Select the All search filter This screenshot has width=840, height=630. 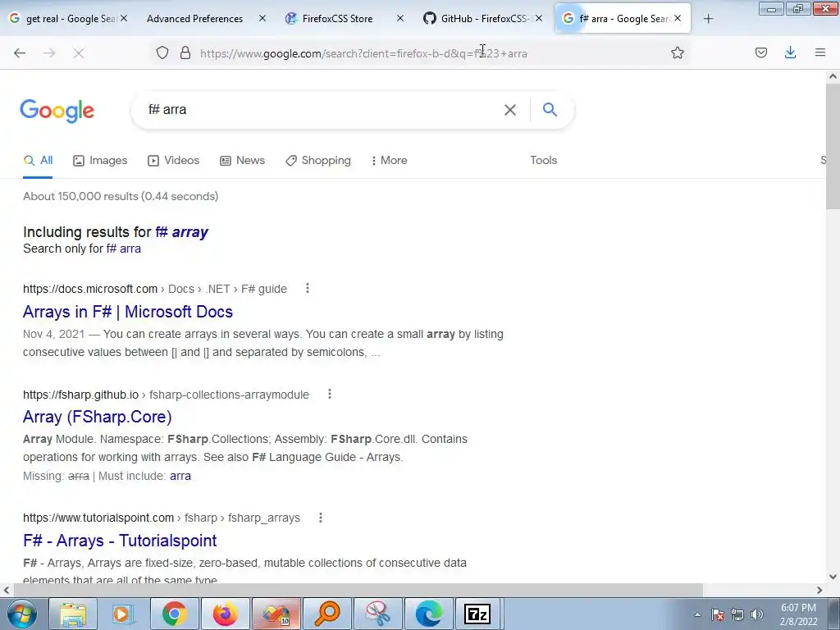click(38, 160)
